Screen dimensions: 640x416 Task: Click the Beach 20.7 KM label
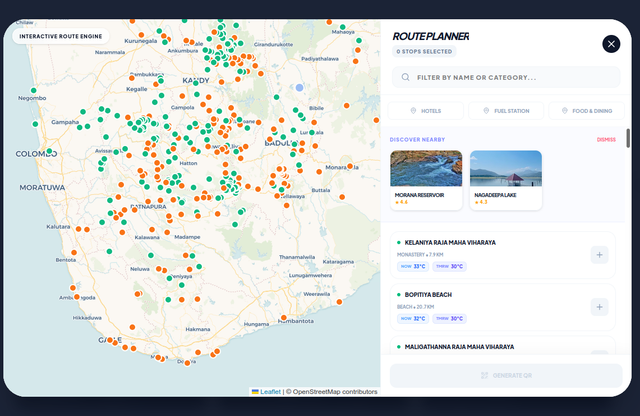[x=416, y=307]
